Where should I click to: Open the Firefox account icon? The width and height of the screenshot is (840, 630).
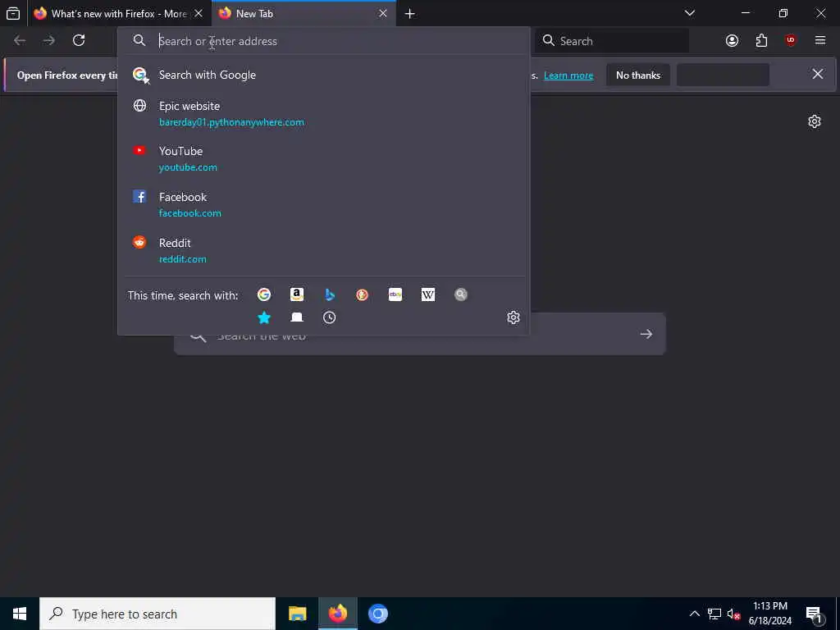(x=732, y=41)
